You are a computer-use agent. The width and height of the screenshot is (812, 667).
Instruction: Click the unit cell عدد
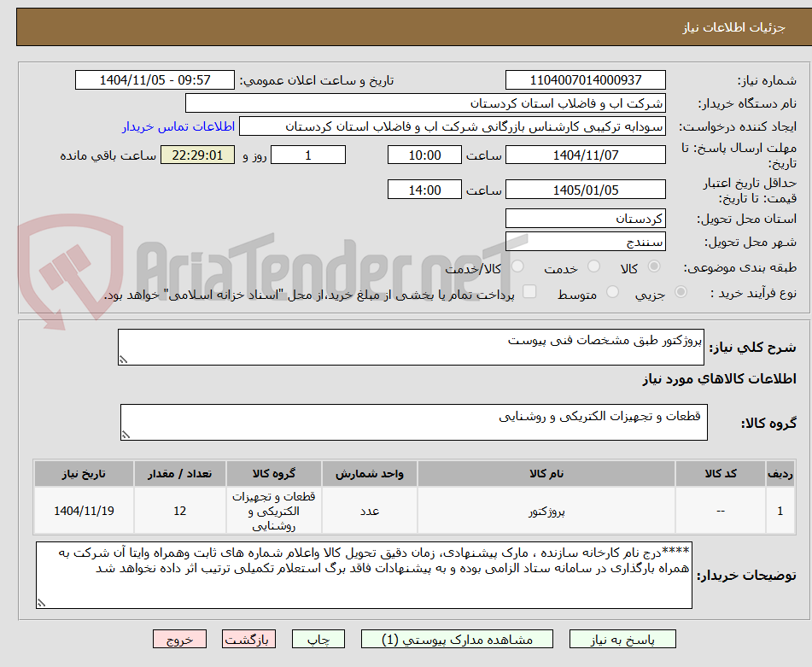point(369,511)
